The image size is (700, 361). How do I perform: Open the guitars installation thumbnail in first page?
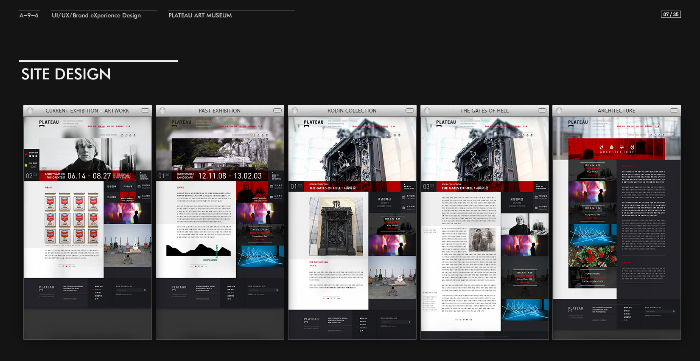[x=128, y=245]
